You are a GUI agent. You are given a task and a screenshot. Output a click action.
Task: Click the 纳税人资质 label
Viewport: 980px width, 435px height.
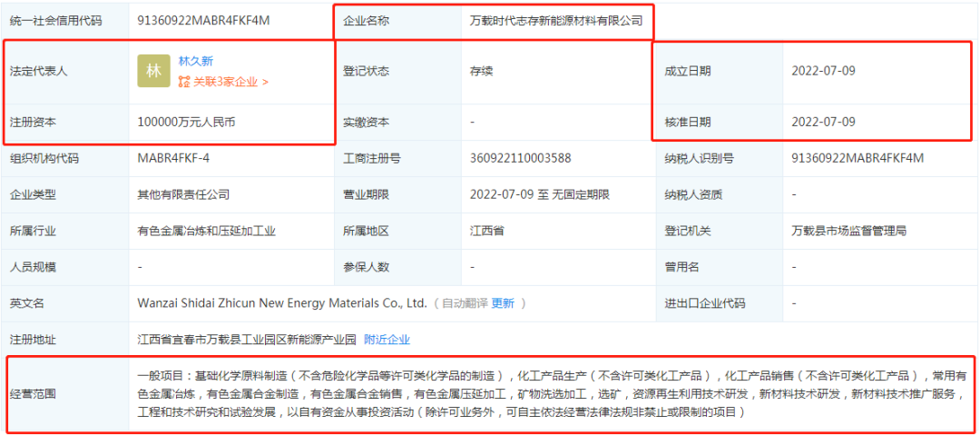693,194
